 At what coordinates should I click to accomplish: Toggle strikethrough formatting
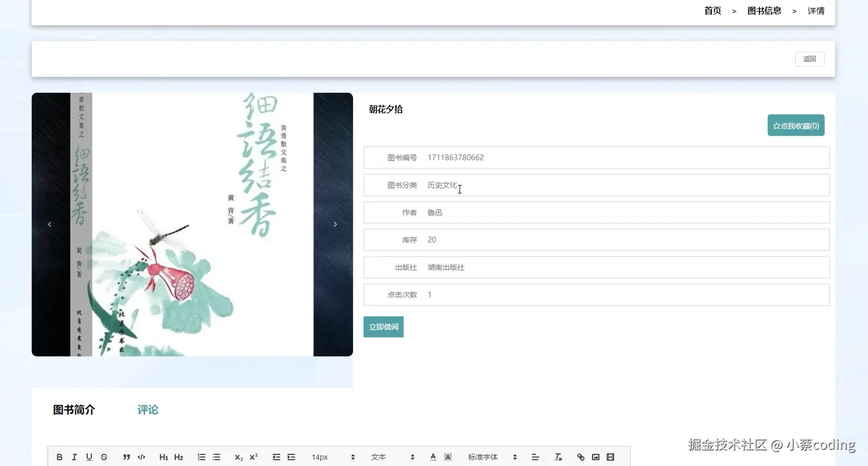(x=104, y=457)
